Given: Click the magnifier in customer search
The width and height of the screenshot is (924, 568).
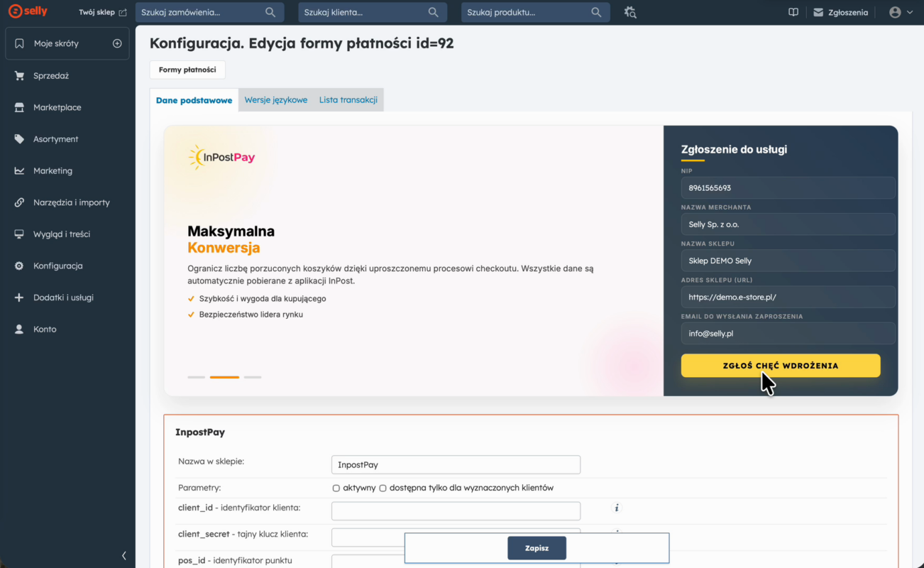Looking at the screenshot, I should click(x=434, y=12).
